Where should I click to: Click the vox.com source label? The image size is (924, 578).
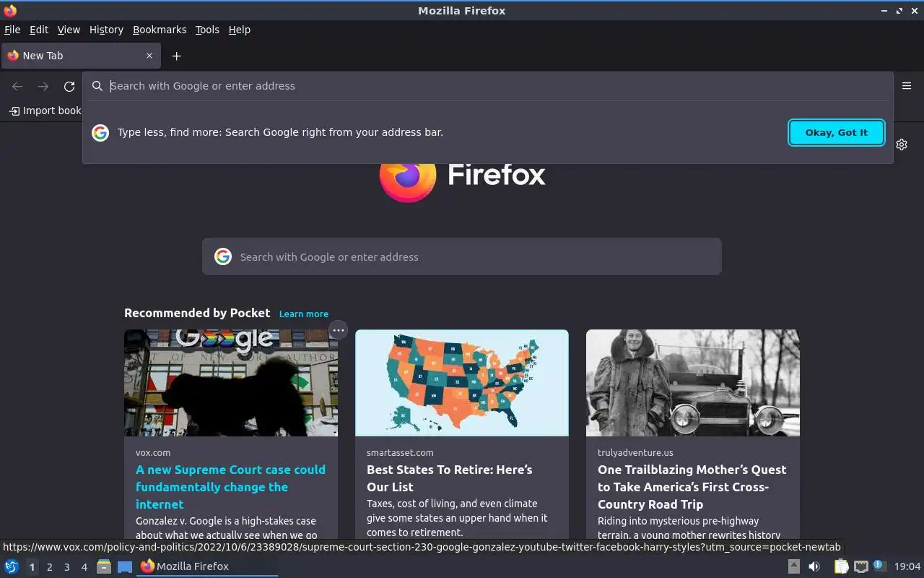(x=153, y=453)
